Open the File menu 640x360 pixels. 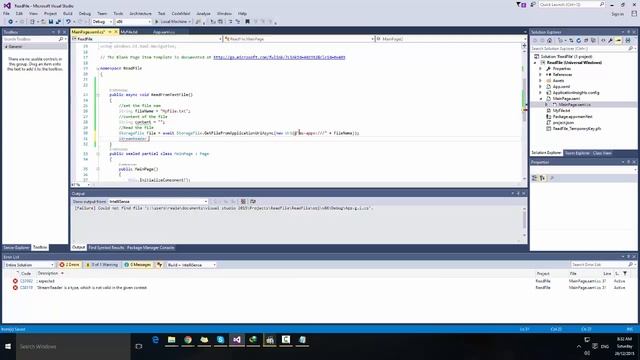click(x=7, y=13)
